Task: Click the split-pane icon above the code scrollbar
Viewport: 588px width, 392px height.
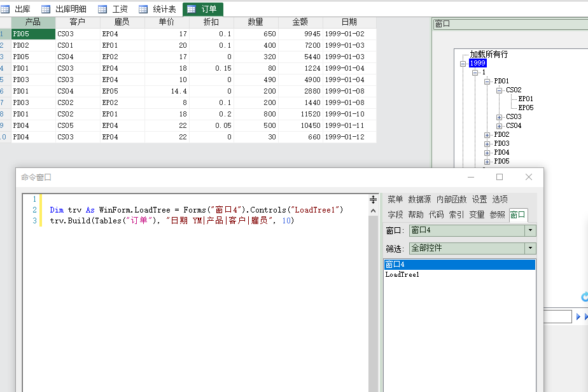Action: click(373, 199)
